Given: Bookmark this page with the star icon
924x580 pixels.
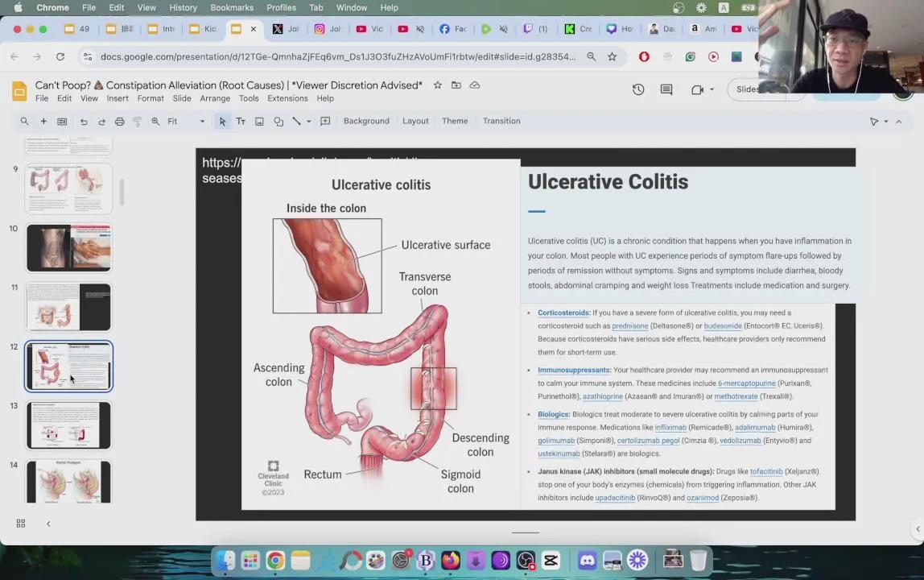Looking at the screenshot, I should coord(613,56).
